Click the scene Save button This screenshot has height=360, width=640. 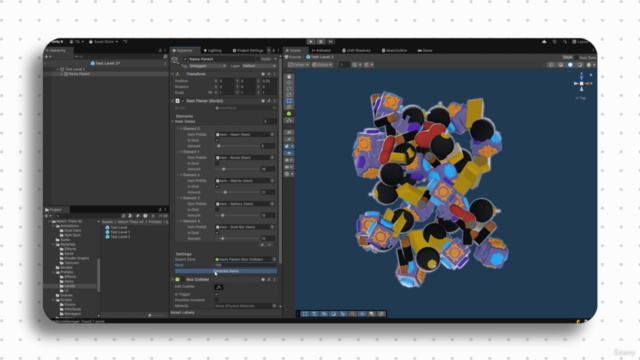click(x=567, y=58)
